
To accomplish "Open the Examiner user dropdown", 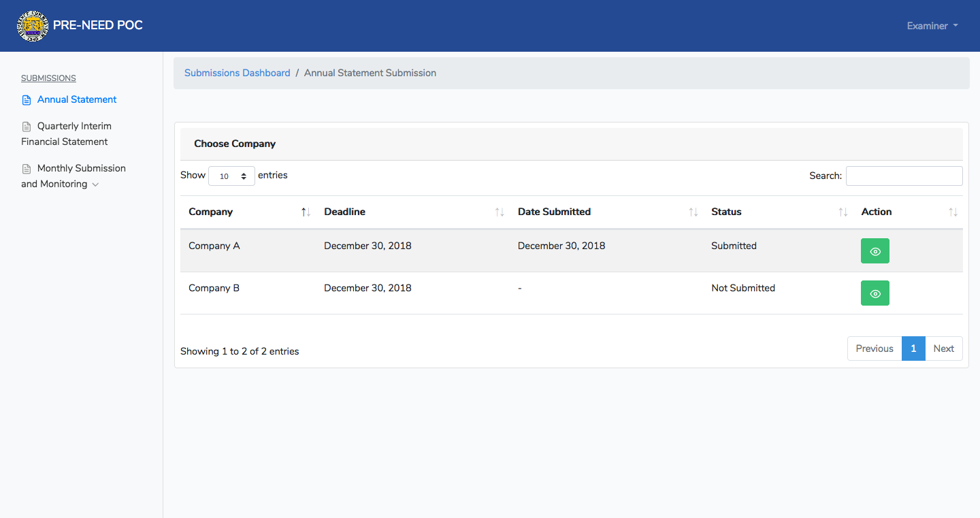I will pyautogui.click(x=932, y=26).
